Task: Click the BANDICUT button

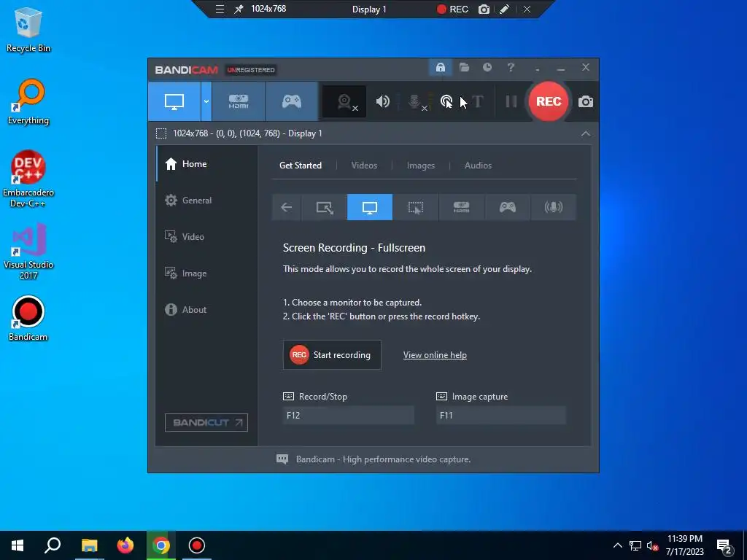Action: point(206,422)
